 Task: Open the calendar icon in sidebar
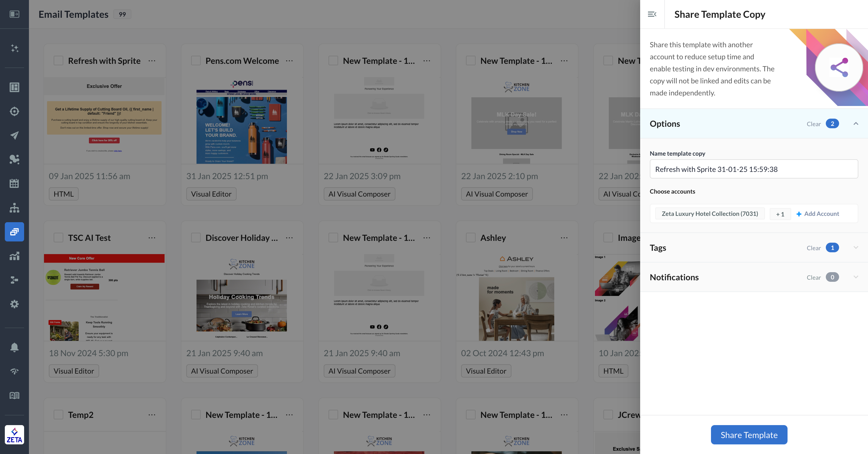click(x=14, y=183)
